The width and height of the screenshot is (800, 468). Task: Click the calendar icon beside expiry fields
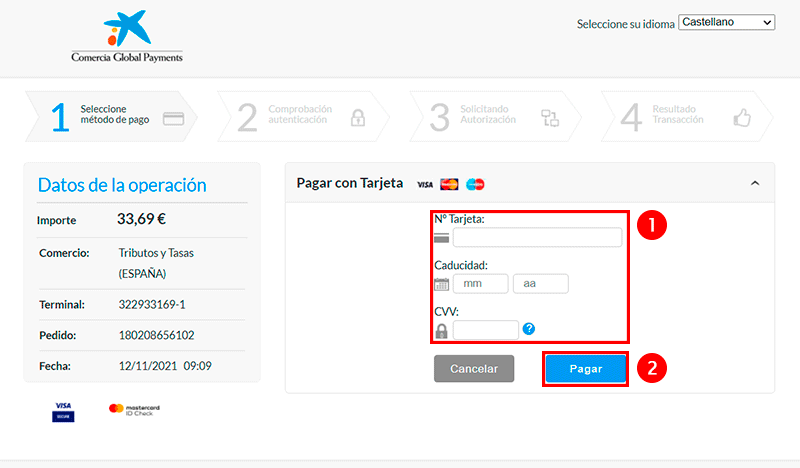(x=442, y=284)
